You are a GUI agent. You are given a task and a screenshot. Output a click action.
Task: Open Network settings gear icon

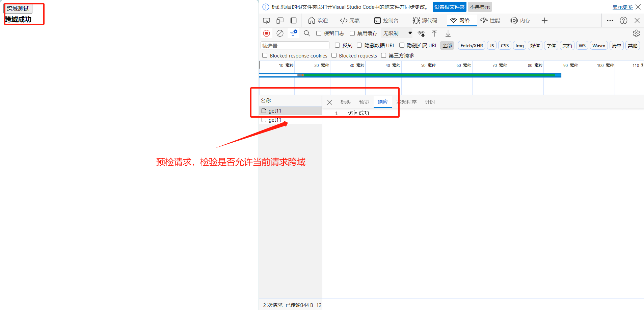(636, 33)
